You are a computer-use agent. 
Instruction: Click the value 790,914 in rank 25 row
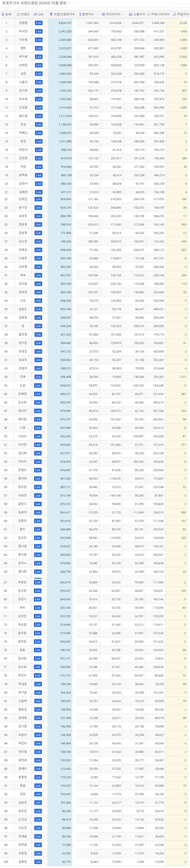66,224
